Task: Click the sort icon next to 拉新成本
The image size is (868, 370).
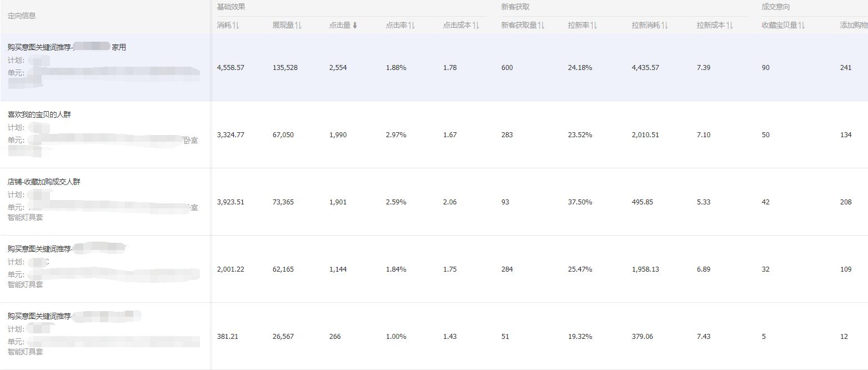Action: [x=729, y=26]
